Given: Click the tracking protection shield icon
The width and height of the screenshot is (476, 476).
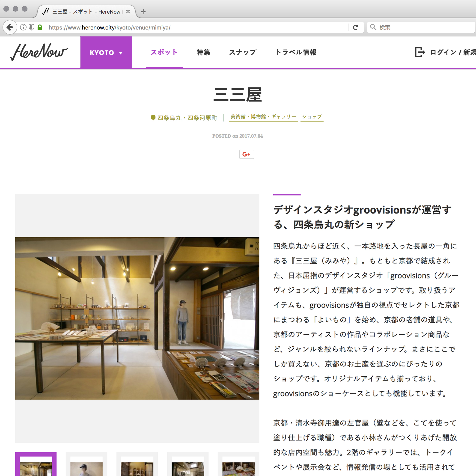Looking at the screenshot, I should (x=32, y=27).
